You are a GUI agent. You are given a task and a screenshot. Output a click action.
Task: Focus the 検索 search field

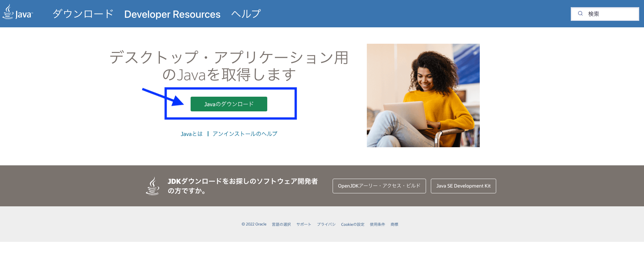[x=605, y=14]
